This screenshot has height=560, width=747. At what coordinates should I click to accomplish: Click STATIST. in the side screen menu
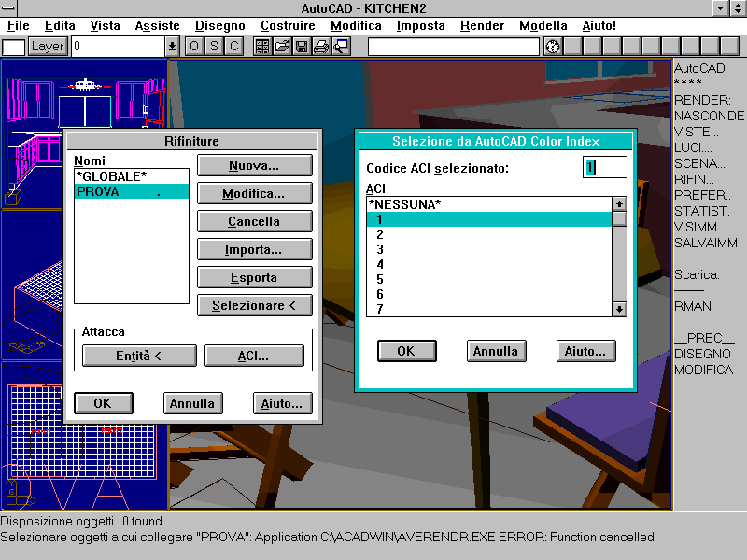pyautogui.click(x=702, y=211)
